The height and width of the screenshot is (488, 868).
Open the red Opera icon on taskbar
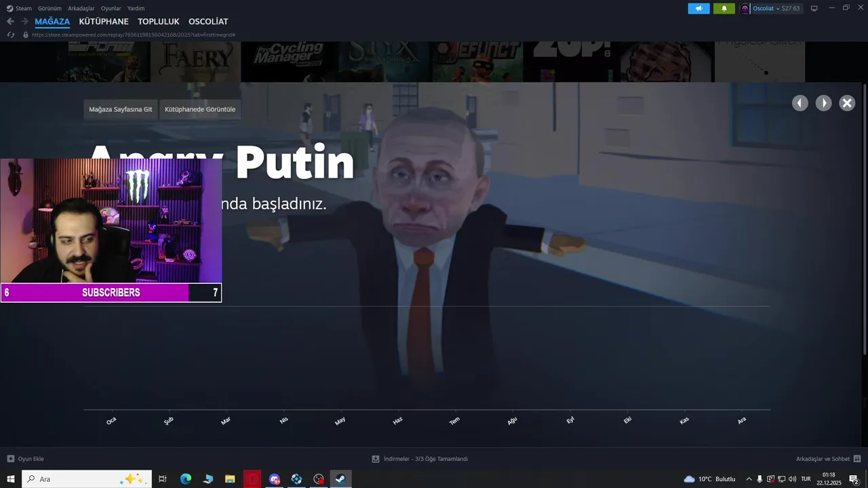[x=252, y=479]
